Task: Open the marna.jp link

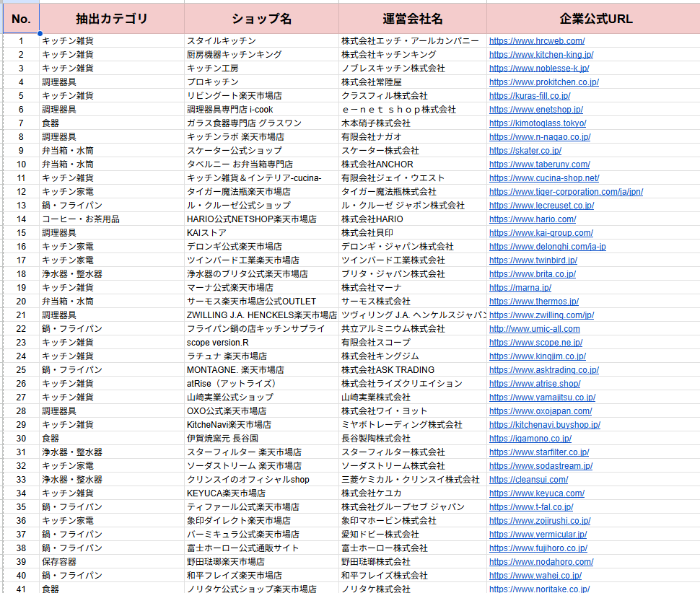Action: click(520, 288)
